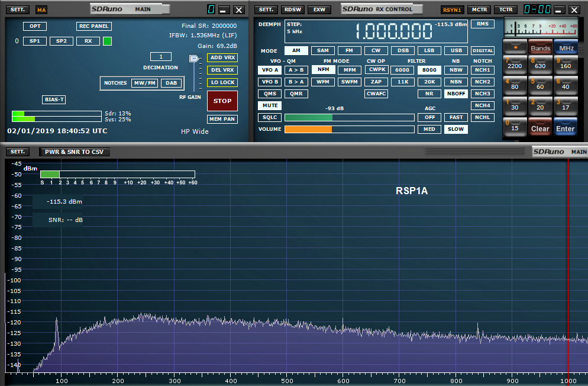Click DEL VRX button

[222, 70]
